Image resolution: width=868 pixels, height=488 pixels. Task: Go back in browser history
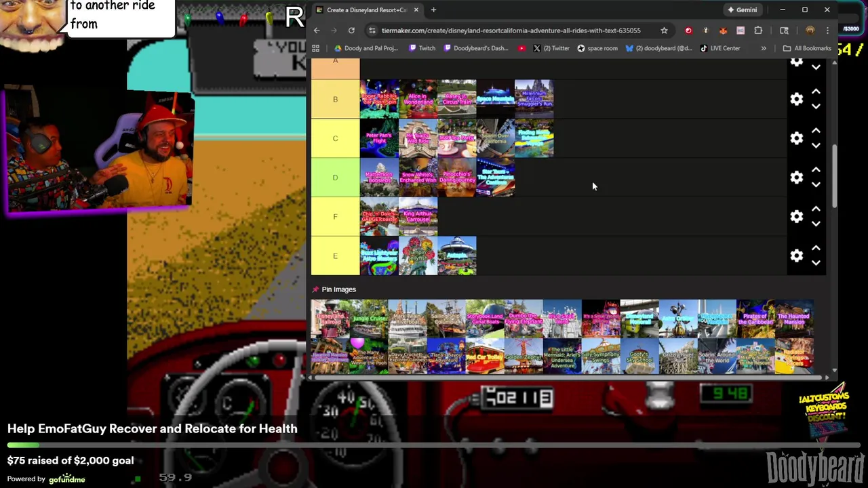click(317, 30)
